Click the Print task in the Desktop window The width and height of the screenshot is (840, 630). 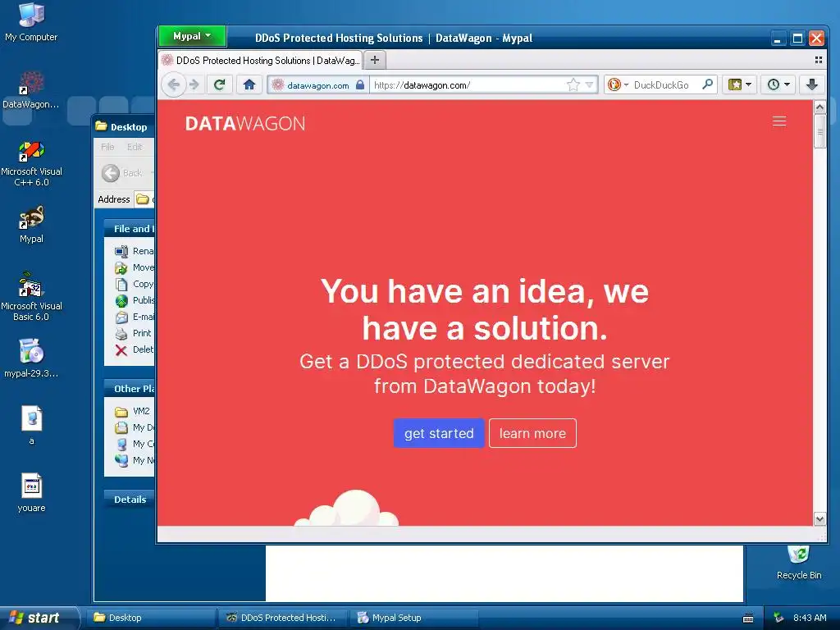point(134,333)
